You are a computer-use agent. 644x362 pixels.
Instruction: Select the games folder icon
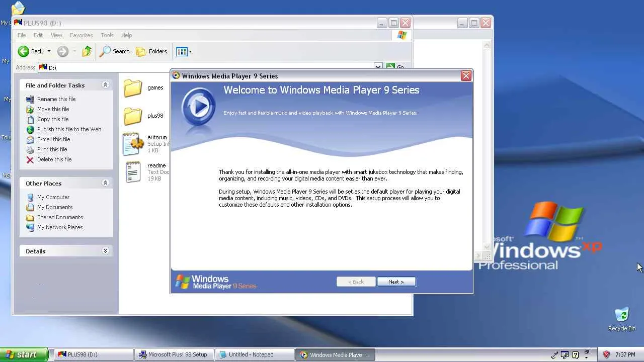[133, 88]
